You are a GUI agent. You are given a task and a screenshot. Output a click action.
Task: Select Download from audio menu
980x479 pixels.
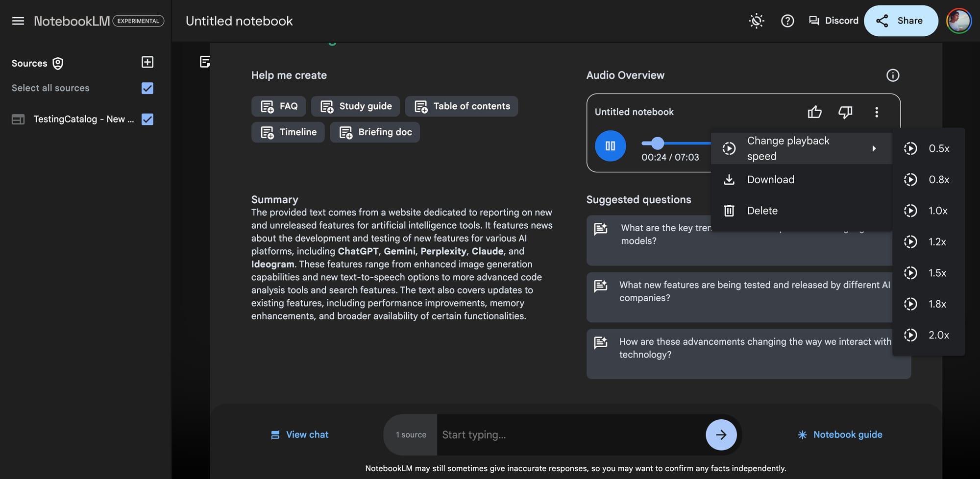pyautogui.click(x=802, y=180)
